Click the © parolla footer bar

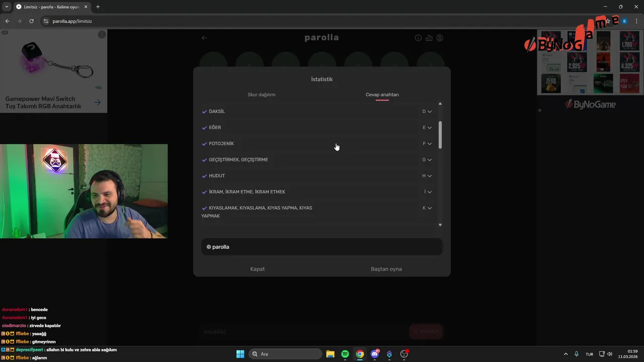coord(322,247)
